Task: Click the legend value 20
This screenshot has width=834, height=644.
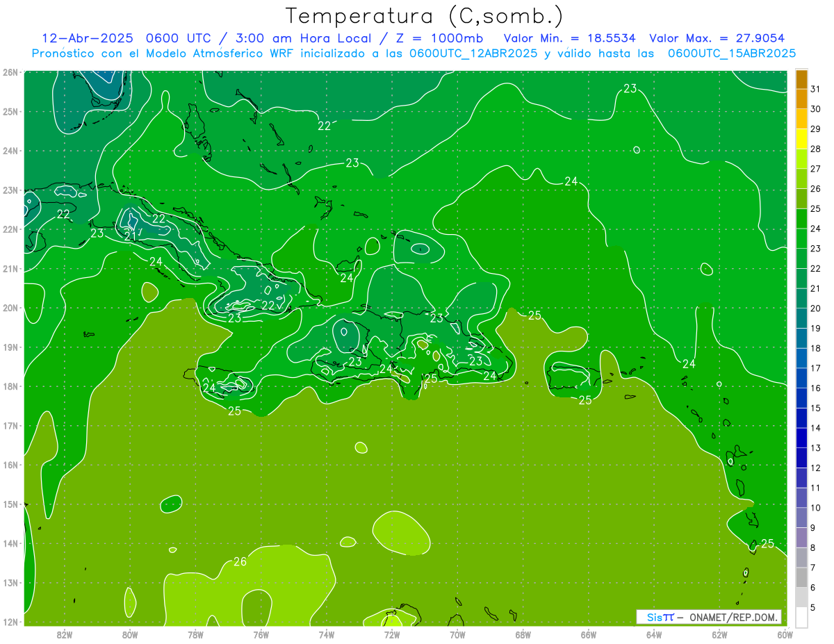Action: pyautogui.click(x=816, y=308)
